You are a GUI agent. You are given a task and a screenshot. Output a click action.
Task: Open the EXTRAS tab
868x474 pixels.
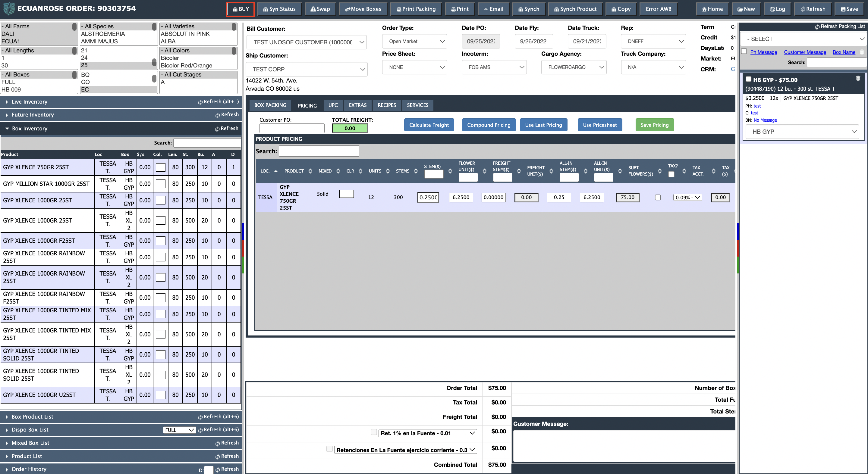point(357,105)
